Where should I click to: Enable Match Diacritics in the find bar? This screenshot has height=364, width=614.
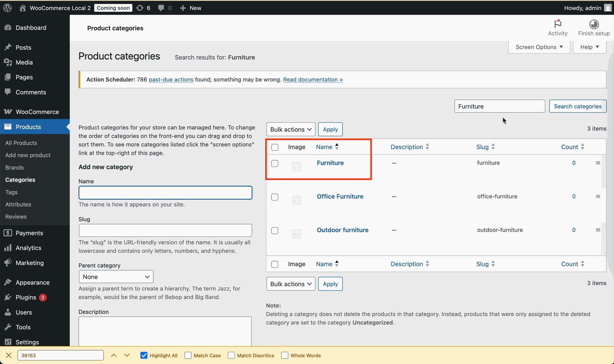pos(231,355)
